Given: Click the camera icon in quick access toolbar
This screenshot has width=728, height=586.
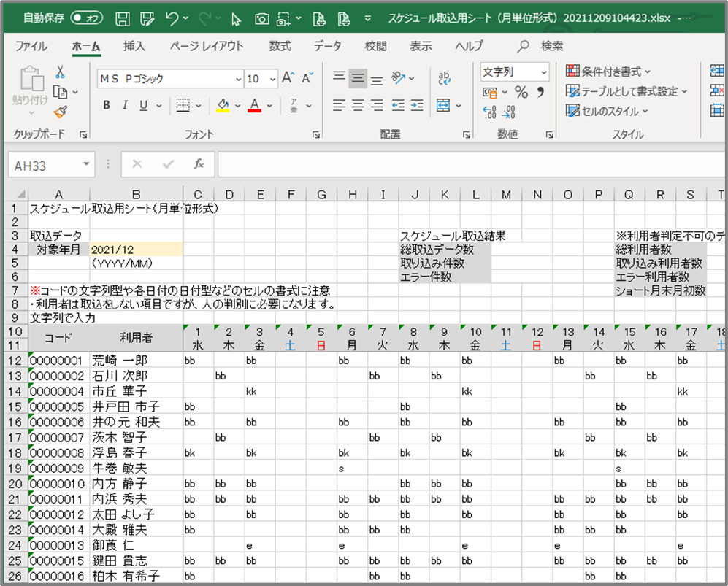Looking at the screenshot, I should point(262,18).
